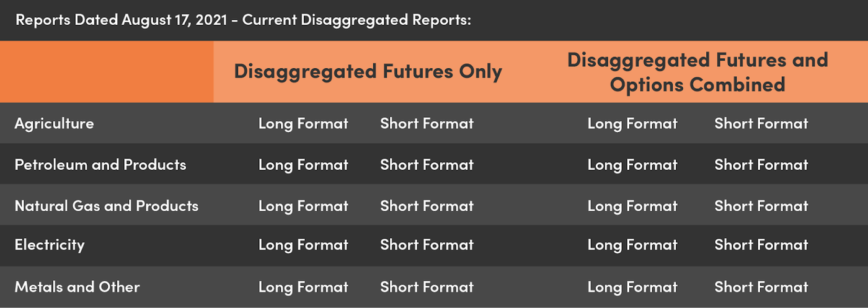Open Petroleum Options Combined Short Format report
Viewport: 868px width, 308px height.
(761, 165)
